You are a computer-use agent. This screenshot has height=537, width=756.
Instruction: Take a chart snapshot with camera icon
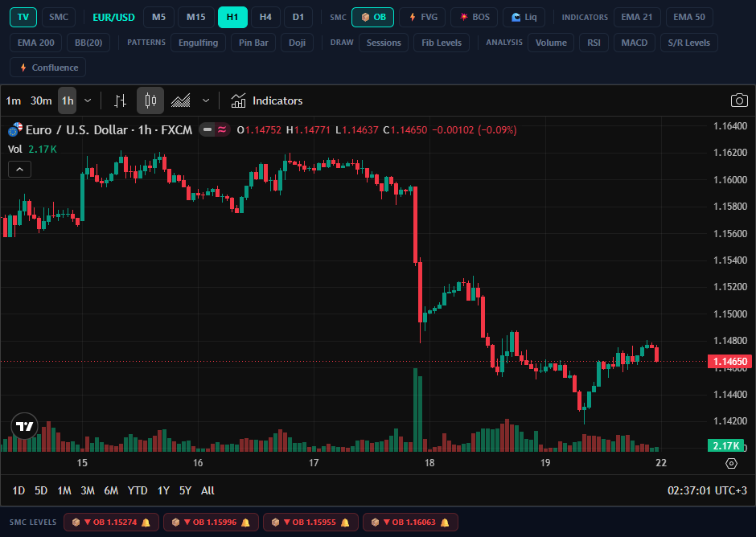coord(738,100)
